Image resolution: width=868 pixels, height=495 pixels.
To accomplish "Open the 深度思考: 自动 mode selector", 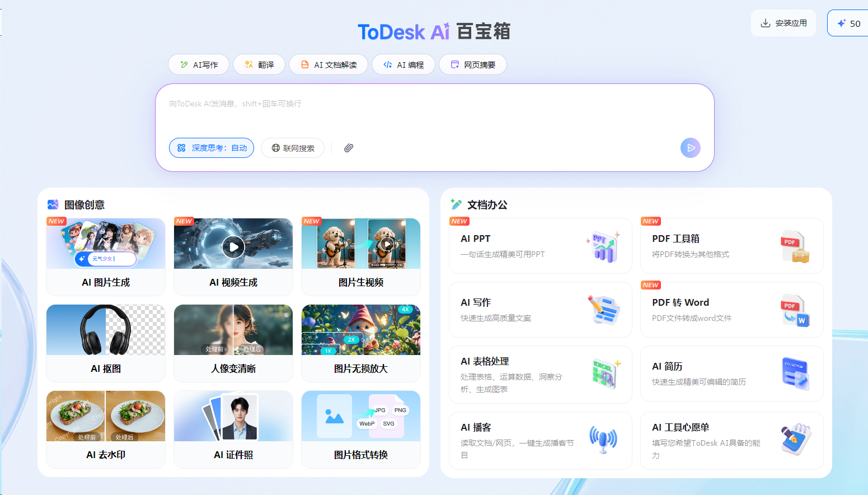I will click(212, 148).
